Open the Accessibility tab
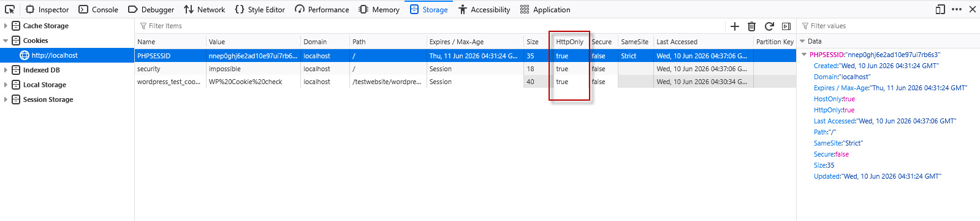This screenshot has height=221, width=980. click(x=484, y=9)
